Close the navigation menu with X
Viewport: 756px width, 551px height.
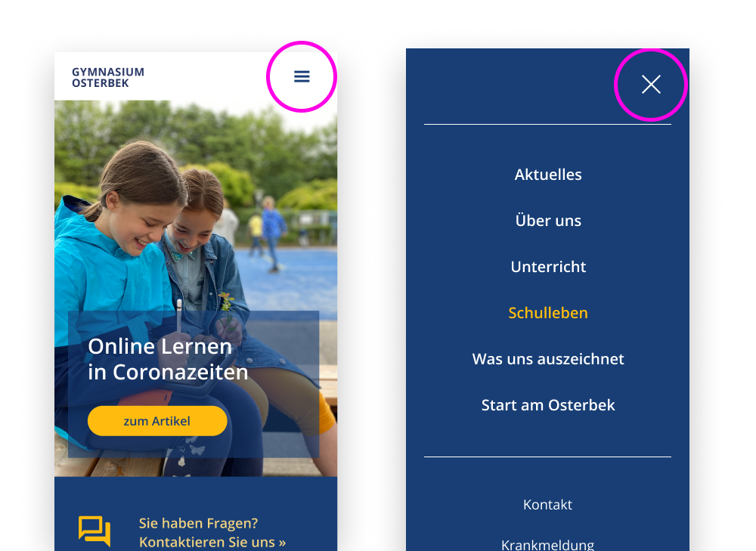[x=651, y=85]
